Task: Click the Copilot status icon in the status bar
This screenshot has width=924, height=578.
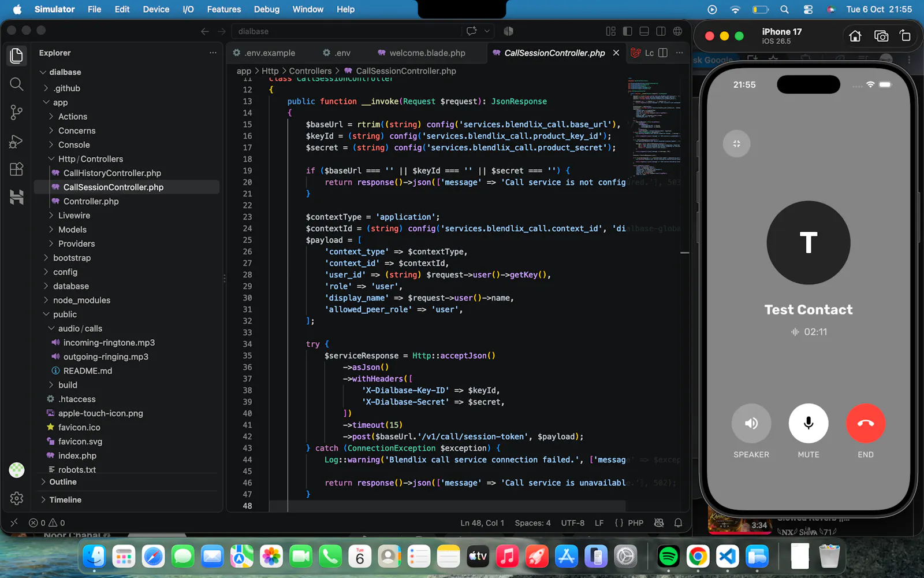Action: [659, 523]
